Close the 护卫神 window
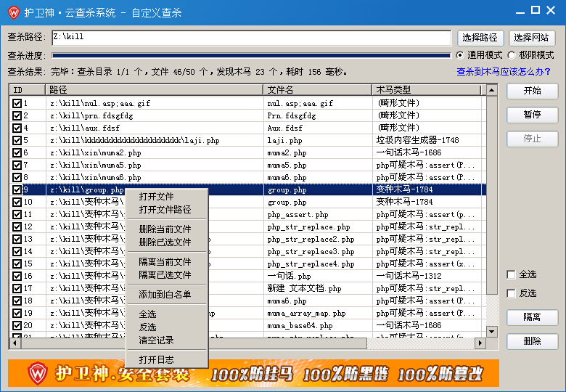This screenshot has width=566, height=392. coord(551,10)
